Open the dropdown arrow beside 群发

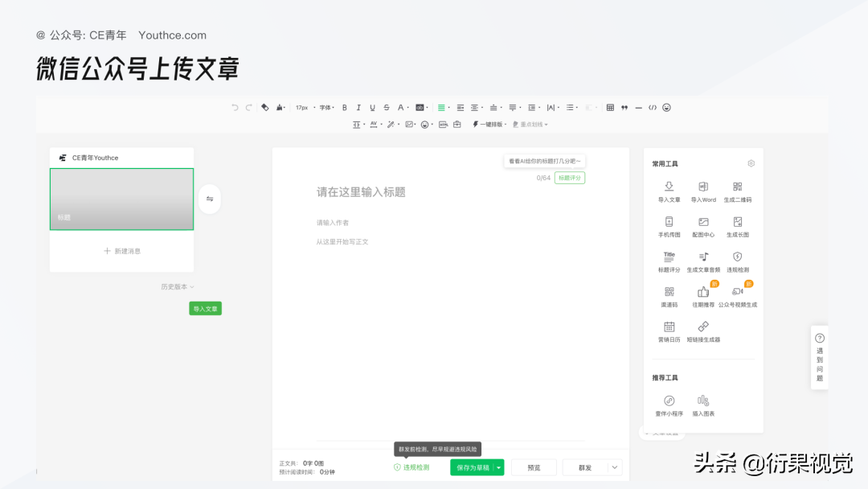click(x=613, y=467)
